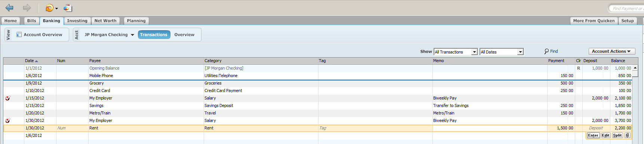Click the Account Overview window icon
Image resolution: width=644 pixels, height=144 pixels.
coord(19,34)
